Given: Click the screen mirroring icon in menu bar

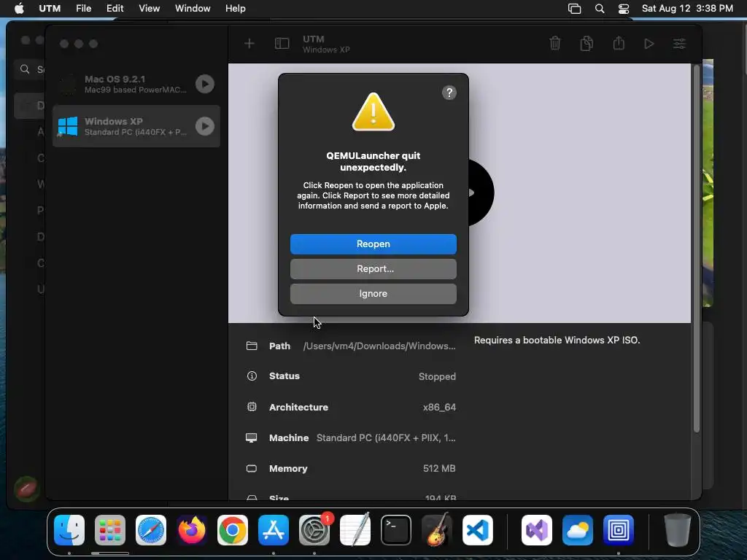Looking at the screenshot, I should [575, 9].
